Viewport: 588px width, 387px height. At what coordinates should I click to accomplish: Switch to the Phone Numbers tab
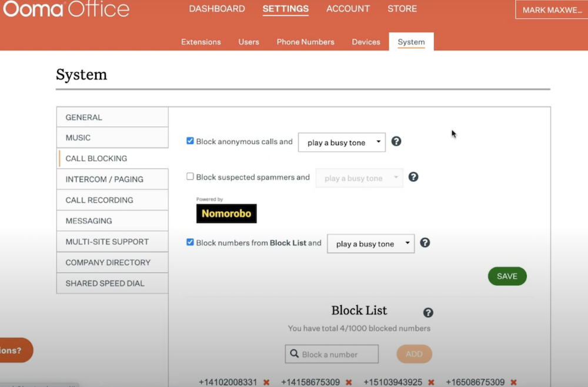tap(305, 42)
